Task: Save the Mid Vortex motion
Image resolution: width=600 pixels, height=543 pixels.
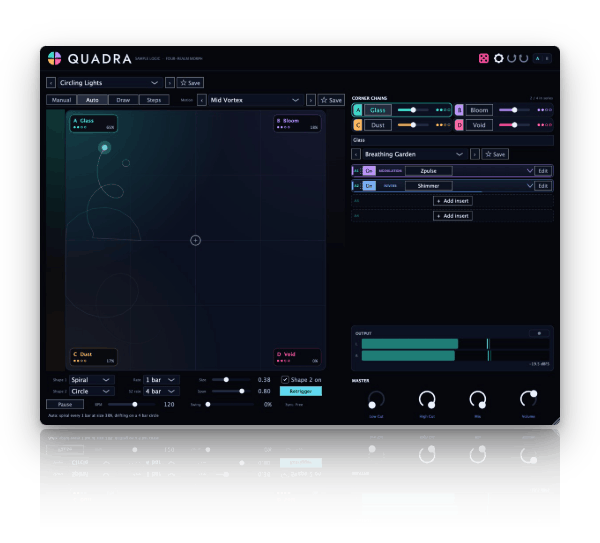Action: tap(331, 100)
